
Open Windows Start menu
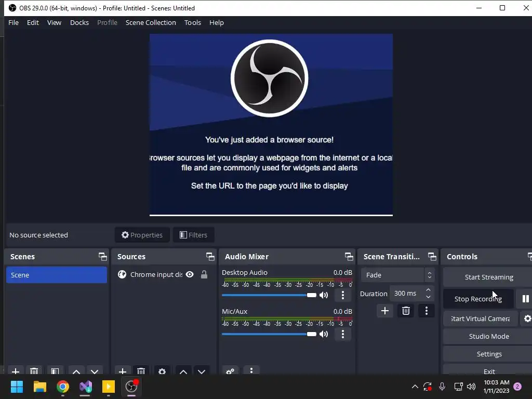(17, 387)
